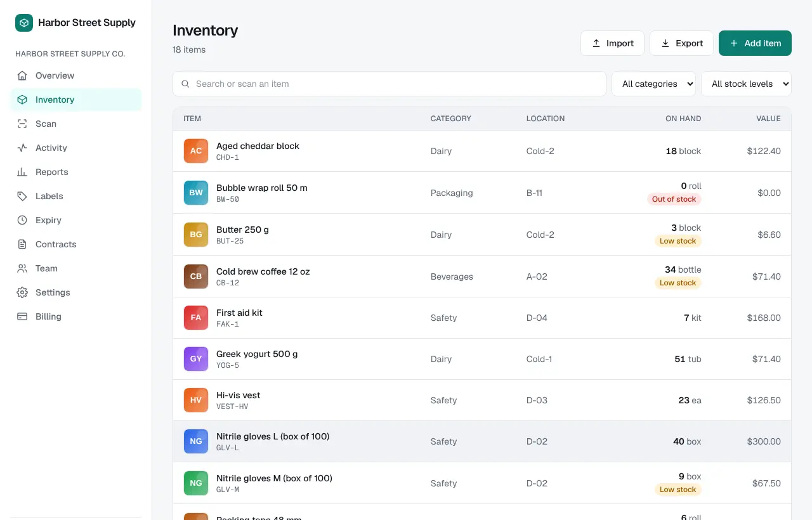Click the Export button
Viewport: 812px width, 520px height.
(x=681, y=43)
